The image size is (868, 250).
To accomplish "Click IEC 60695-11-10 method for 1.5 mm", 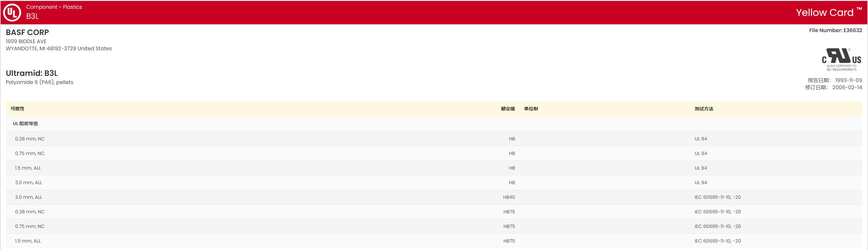I will 718,241.
